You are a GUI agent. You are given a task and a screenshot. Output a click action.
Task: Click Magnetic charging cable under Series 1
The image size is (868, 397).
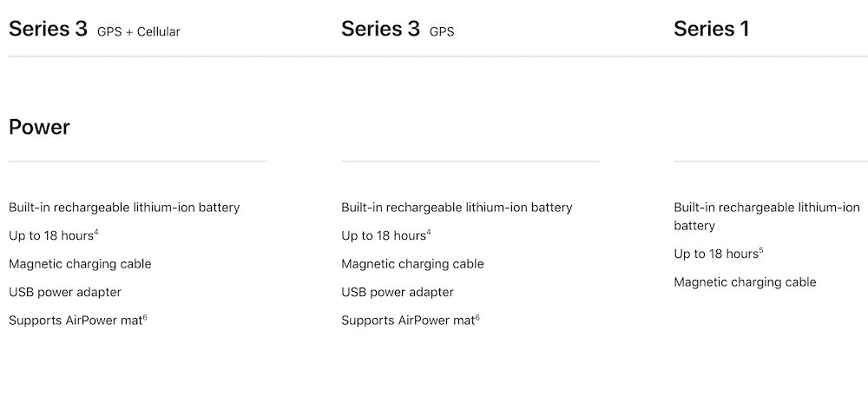tap(745, 282)
